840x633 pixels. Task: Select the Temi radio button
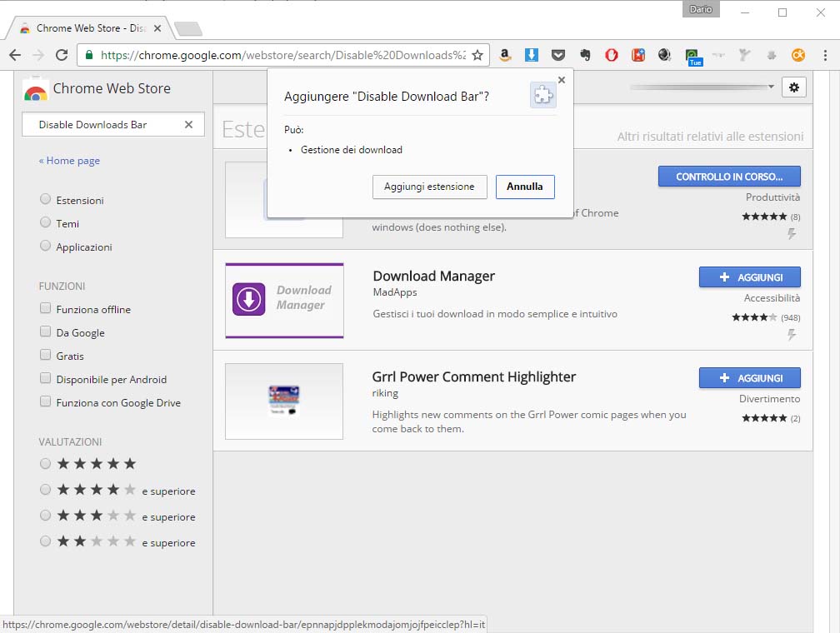pos(46,223)
